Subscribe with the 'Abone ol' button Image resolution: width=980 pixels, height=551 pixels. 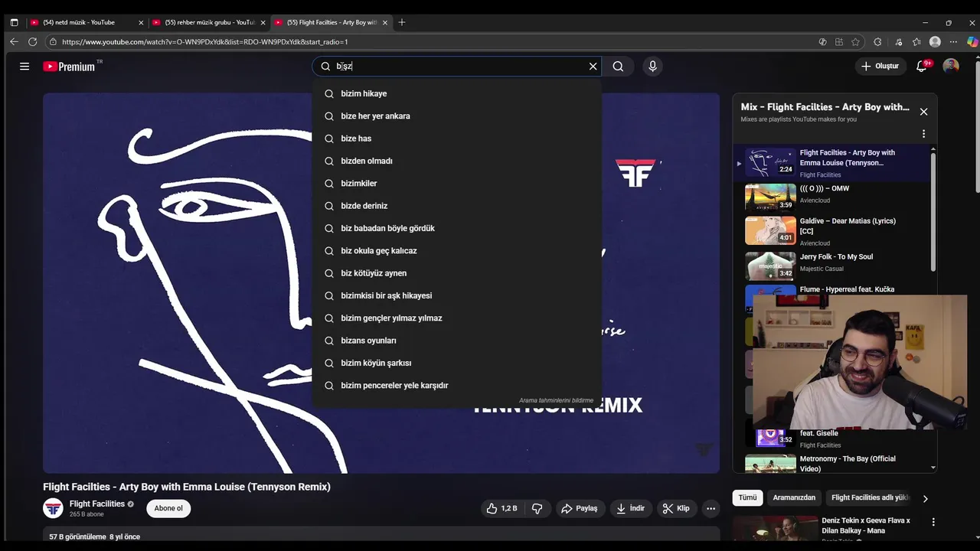[x=168, y=508]
